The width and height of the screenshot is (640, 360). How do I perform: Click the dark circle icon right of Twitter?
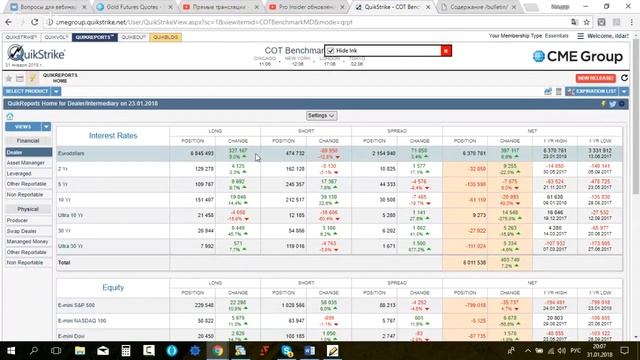[622, 104]
